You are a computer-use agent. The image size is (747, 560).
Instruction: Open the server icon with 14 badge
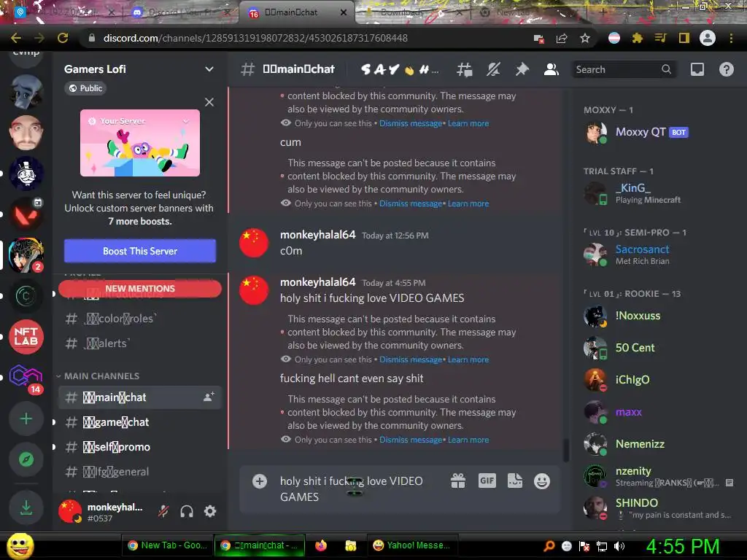click(x=26, y=378)
